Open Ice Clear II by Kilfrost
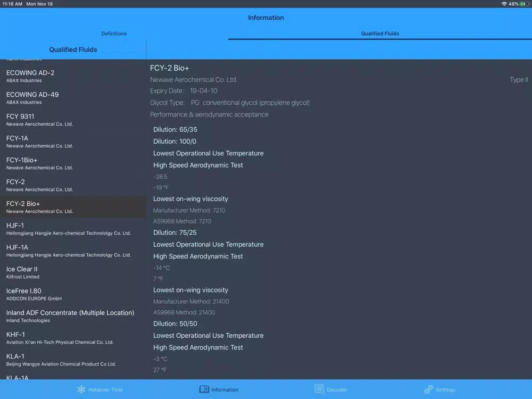The width and height of the screenshot is (532, 399). (73, 272)
